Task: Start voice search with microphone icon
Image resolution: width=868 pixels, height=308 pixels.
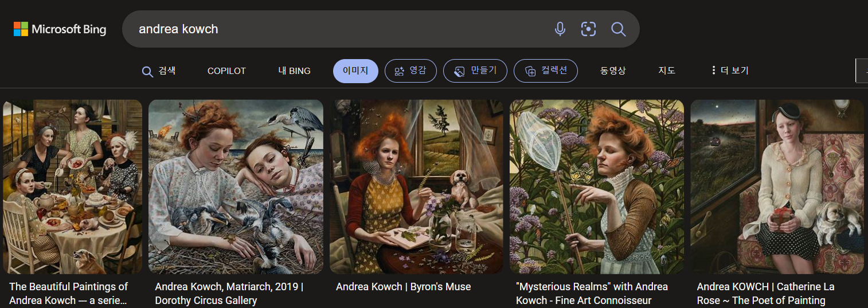Action: click(x=560, y=29)
